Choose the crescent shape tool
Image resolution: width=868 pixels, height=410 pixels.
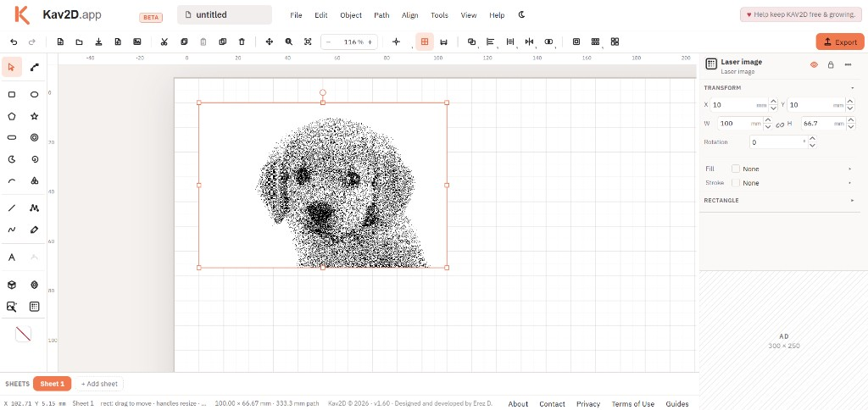click(12, 159)
